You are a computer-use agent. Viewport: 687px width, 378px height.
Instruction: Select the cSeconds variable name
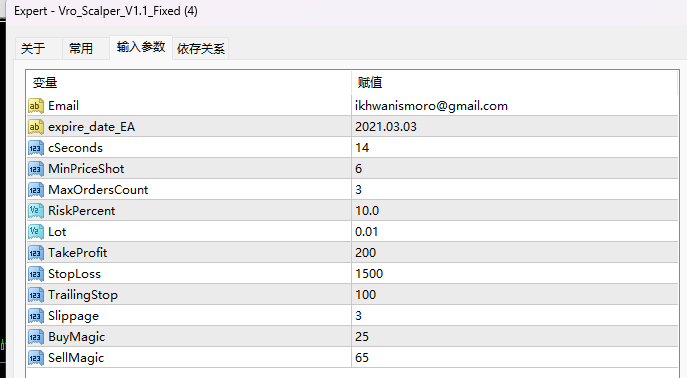[x=75, y=148]
